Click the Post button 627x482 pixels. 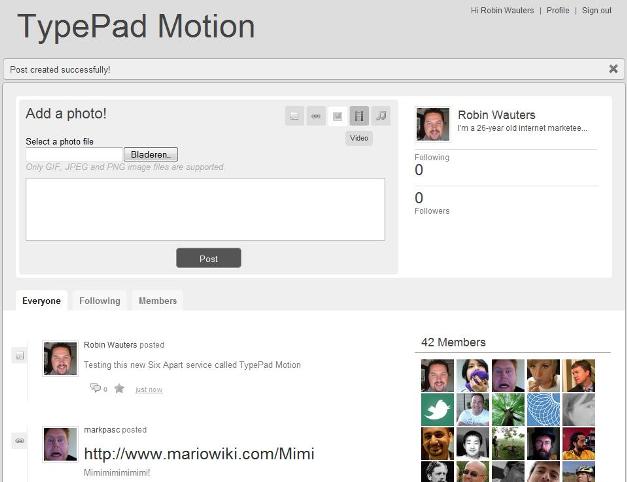point(209,258)
